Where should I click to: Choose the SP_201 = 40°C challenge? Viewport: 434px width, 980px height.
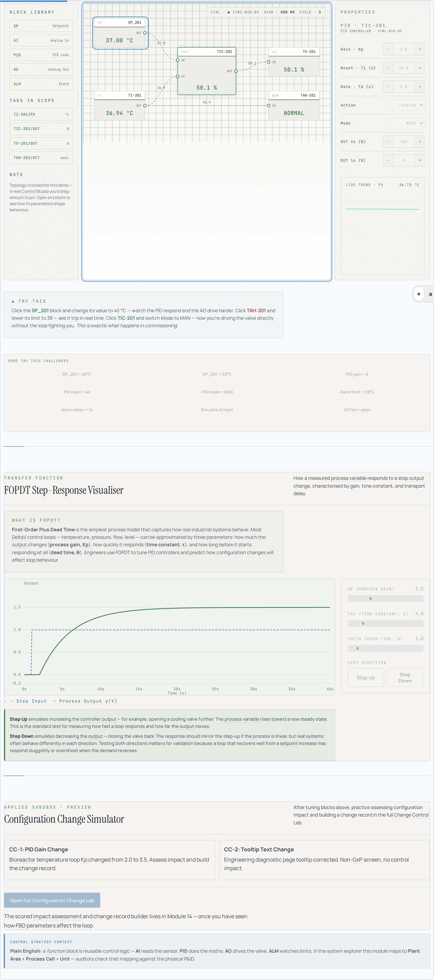click(x=77, y=374)
